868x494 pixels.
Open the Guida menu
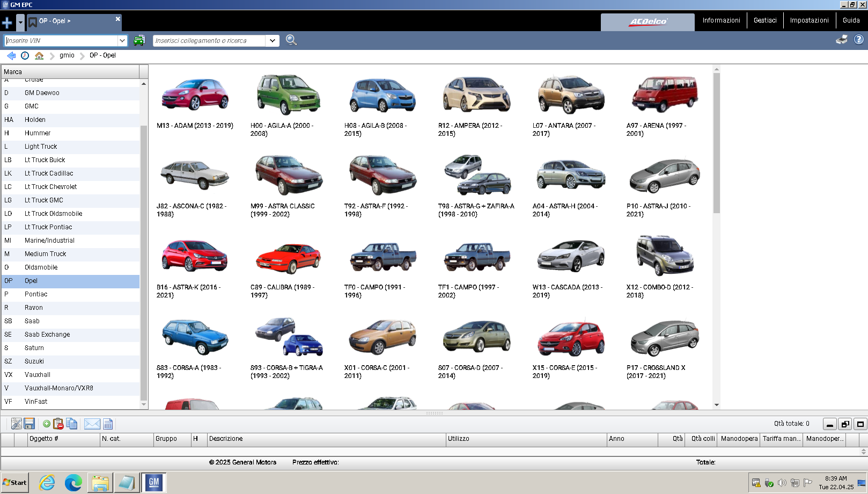coord(851,20)
